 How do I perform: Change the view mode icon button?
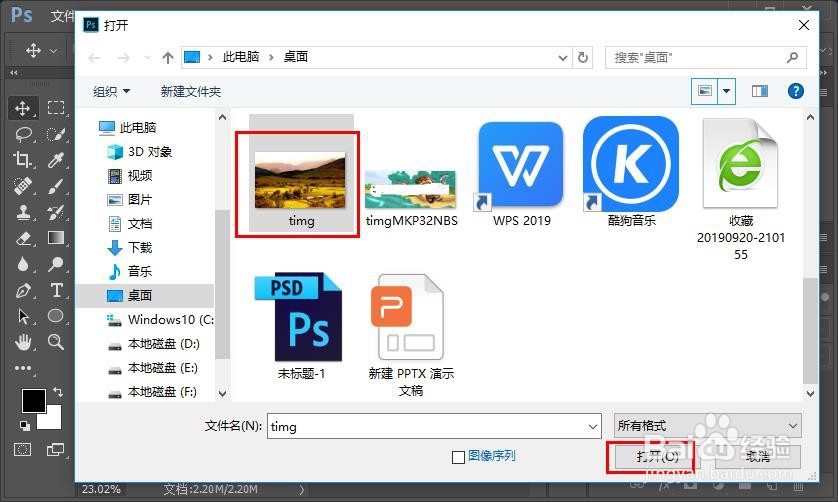coord(705,91)
